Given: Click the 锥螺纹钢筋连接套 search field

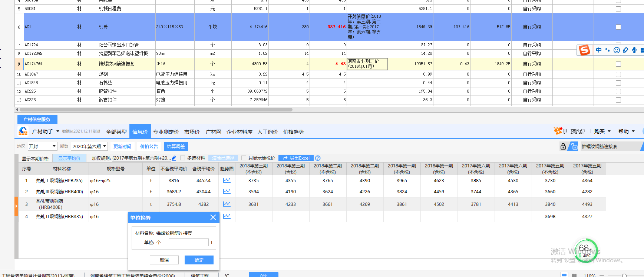Looking at the screenshot, I should coord(610,147).
